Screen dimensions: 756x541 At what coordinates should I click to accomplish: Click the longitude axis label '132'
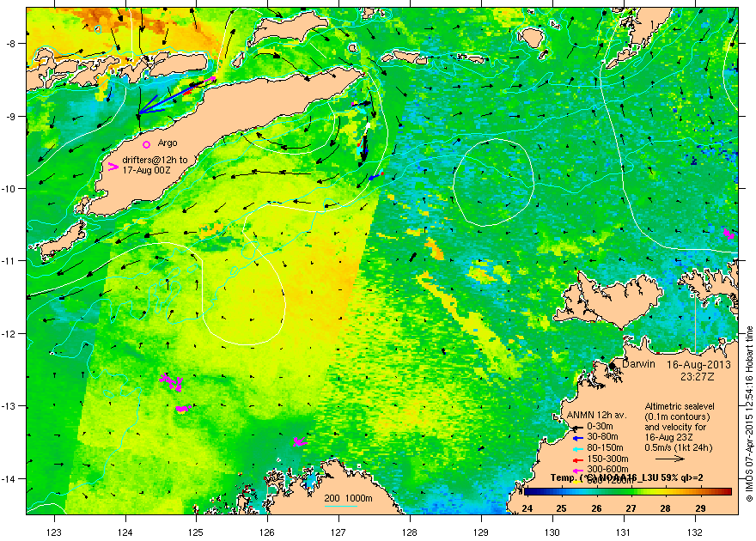tap(695, 532)
